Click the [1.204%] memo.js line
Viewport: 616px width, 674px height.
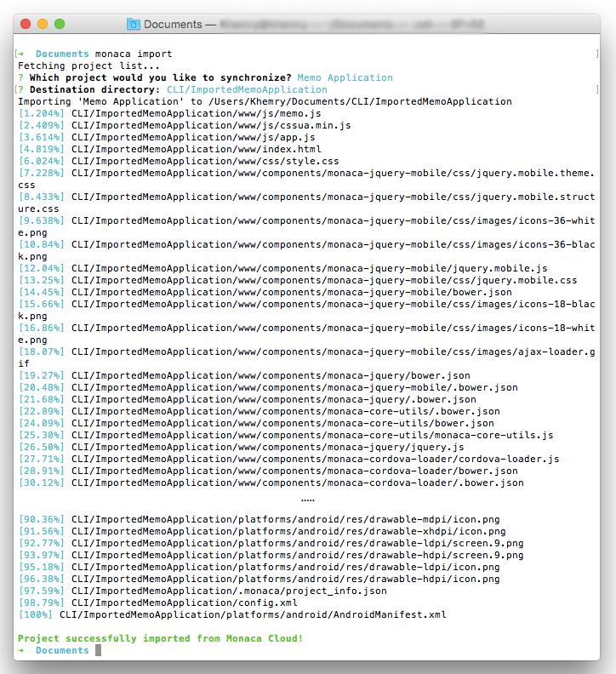pos(170,113)
